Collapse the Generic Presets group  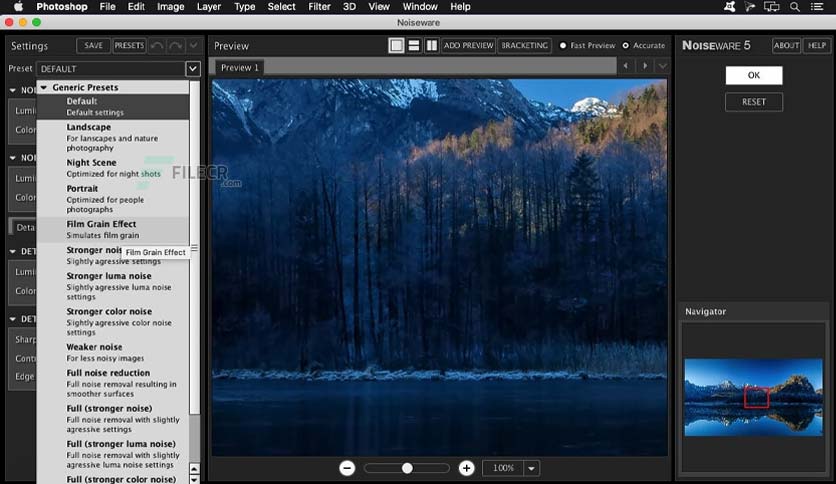[44, 87]
